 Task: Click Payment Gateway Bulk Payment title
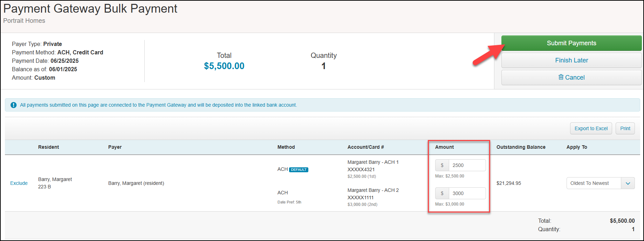(90, 9)
